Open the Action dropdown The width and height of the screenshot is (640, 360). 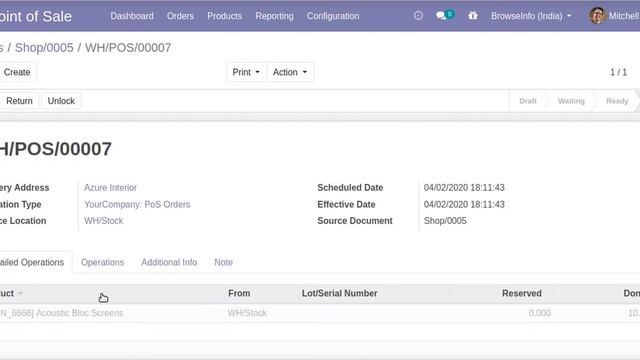click(290, 72)
